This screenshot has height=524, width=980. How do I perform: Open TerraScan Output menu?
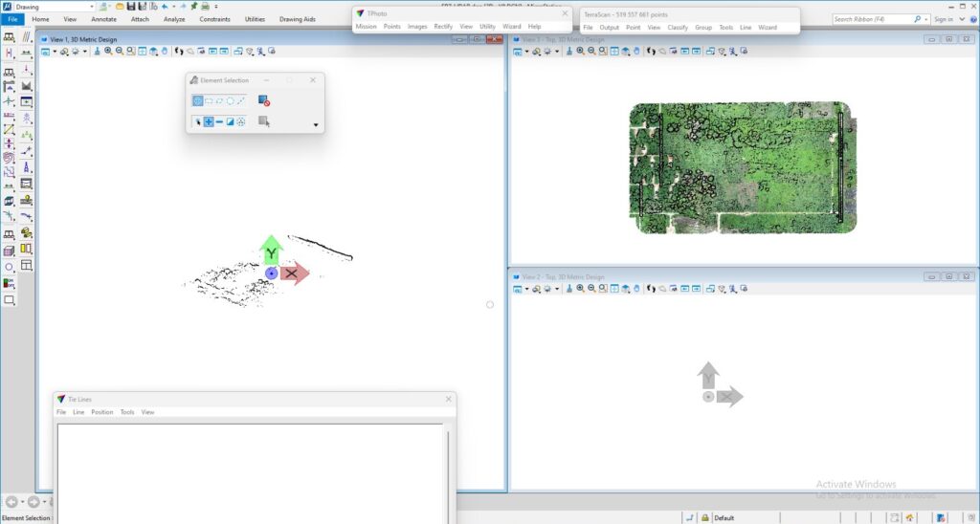pyautogui.click(x=609, y=28)
